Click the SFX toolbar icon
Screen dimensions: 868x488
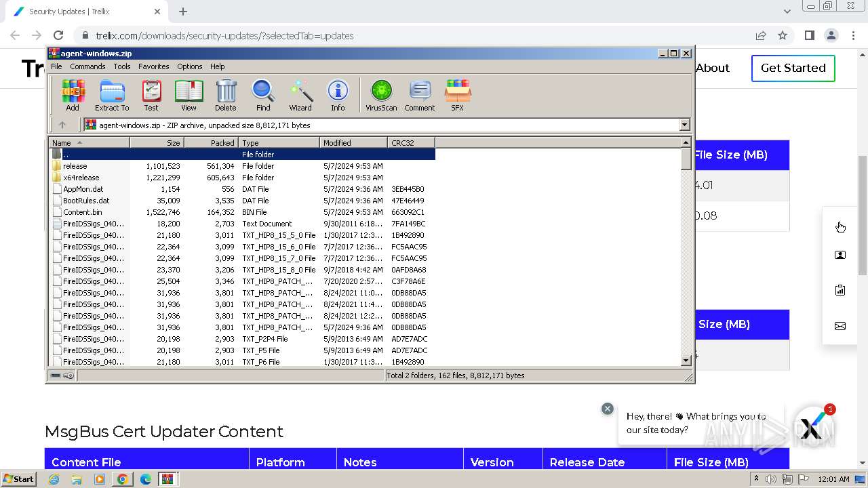click(x=458, y=95)
